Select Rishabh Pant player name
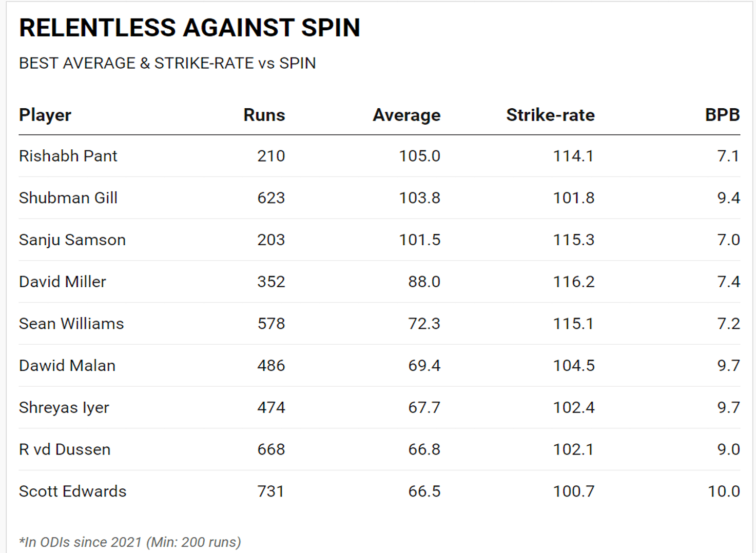The image size is (756, 553). click(x=68, y=156)
